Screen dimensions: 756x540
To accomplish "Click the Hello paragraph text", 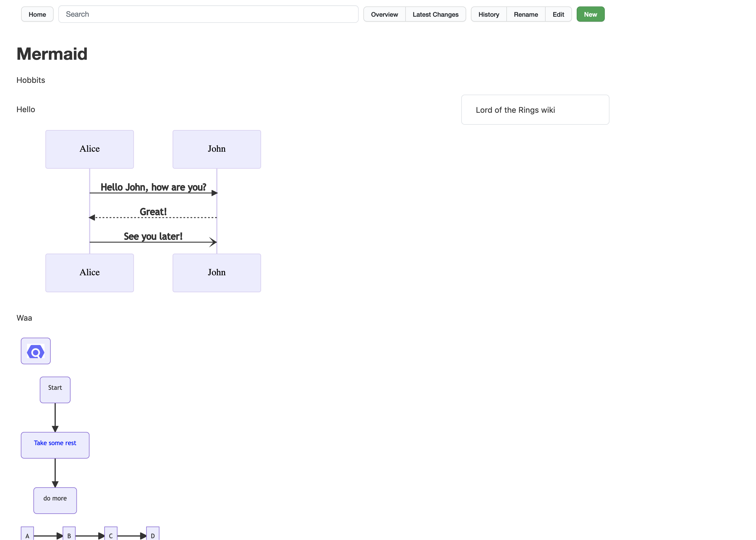I will click(25, 110).
